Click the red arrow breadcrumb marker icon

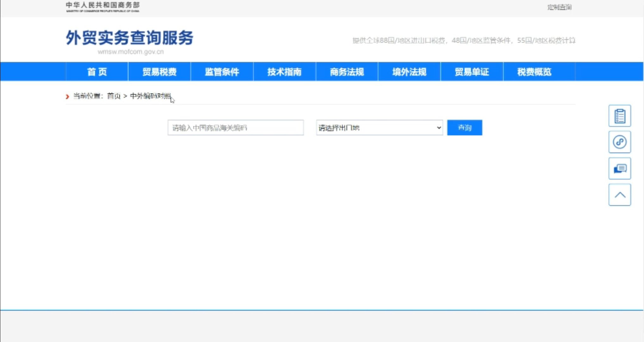tap(67, 96)
